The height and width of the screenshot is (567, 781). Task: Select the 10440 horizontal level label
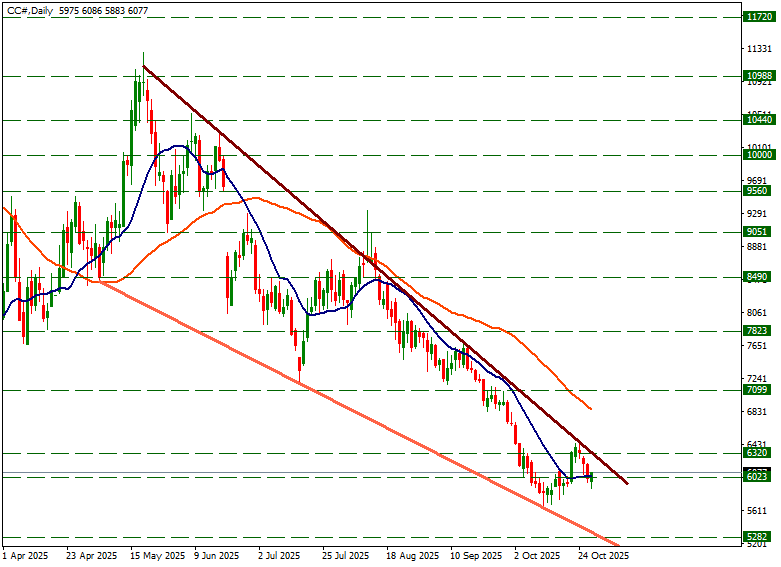coord(758,120)
